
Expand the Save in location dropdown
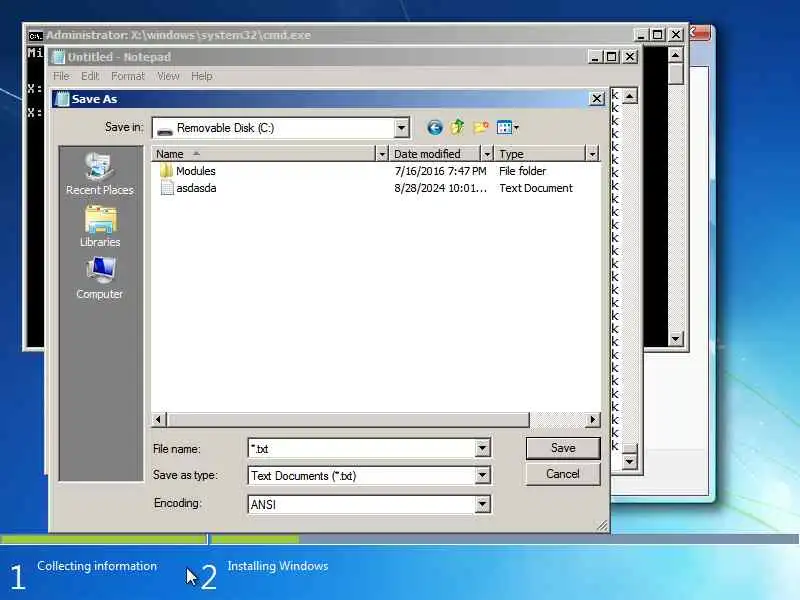coord(402,128)
